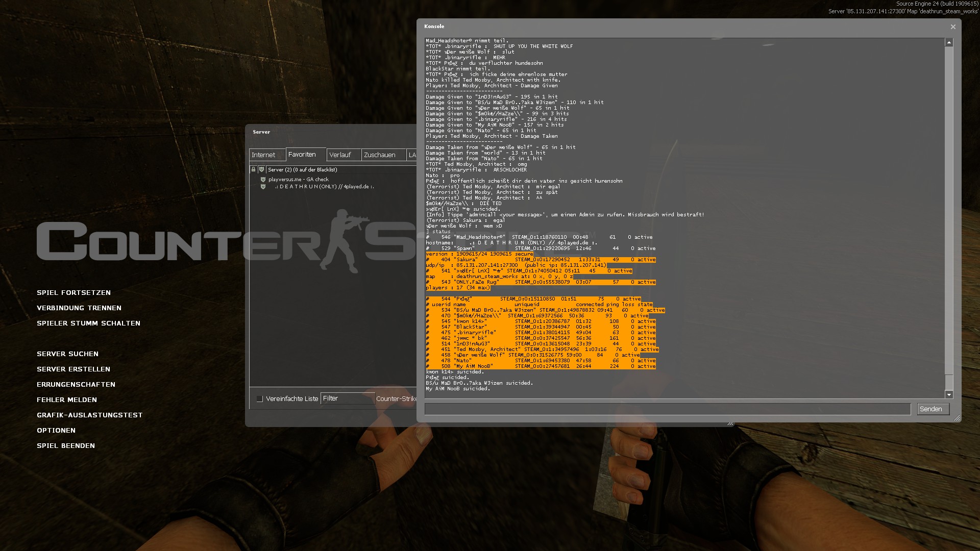Click the highlighted 'Nato' status line in console
This screenshot has height=551, width=980.
[x=541, y=361]
